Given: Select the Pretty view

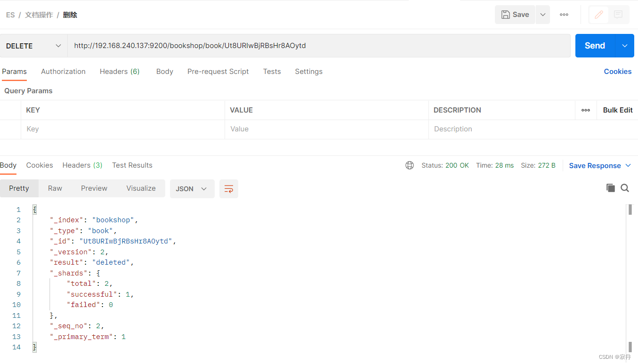Looking at the screenshot, I should click(x=19, y=188).
